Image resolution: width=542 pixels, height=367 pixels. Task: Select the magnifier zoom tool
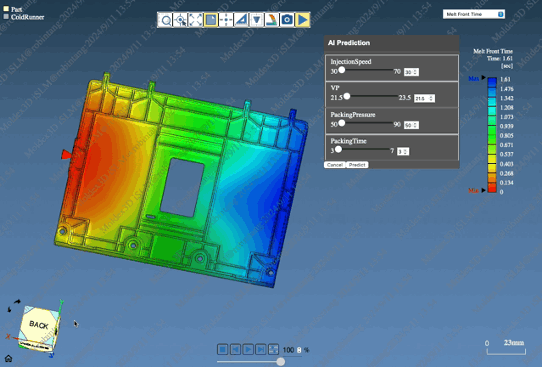click(x=166, y=20)
